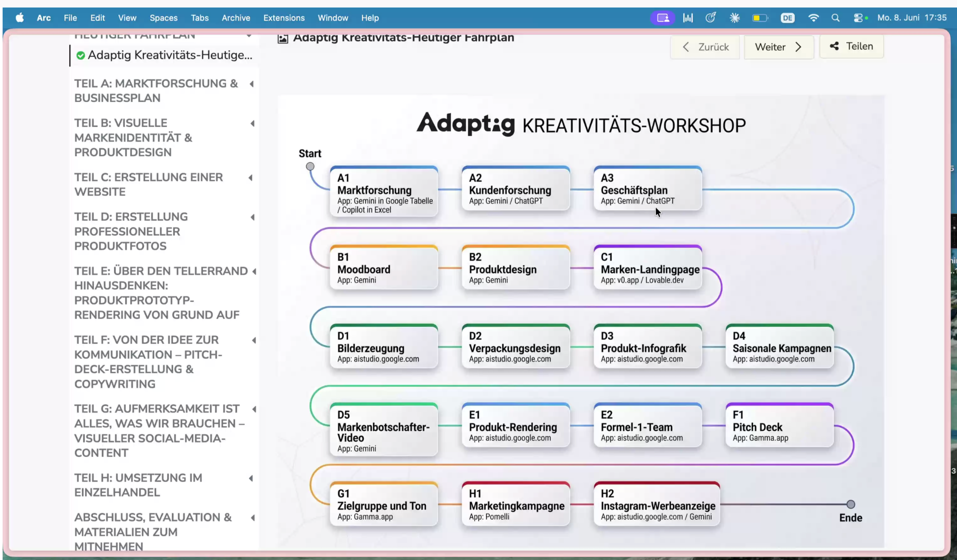The image size is (957, 560).
Task: Expand Teil A: Marktforschung & Businessplan
Action: point(252,84)
